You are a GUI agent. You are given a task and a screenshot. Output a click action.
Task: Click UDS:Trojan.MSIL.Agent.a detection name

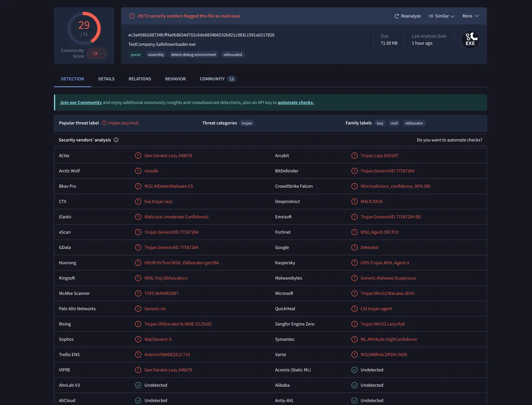385,263
